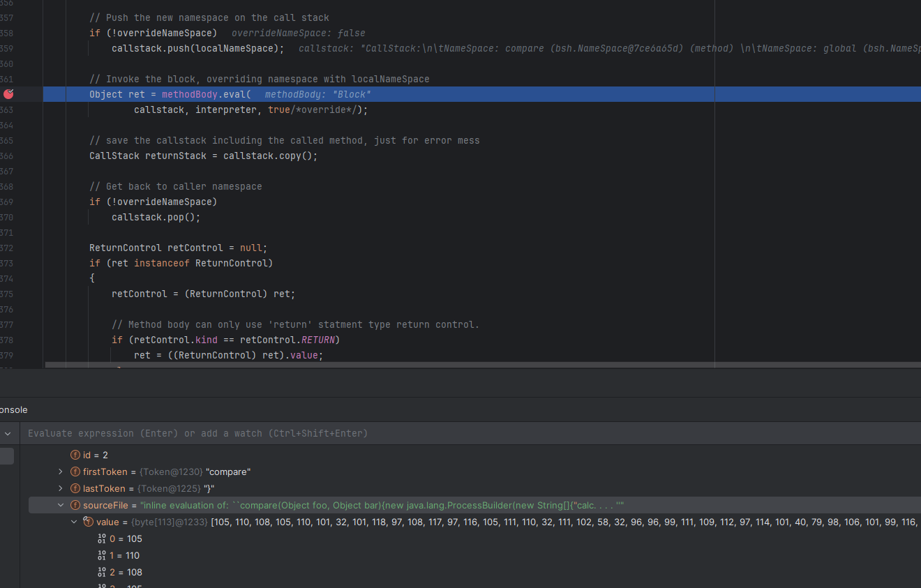Click the field icon next to id

[75, 455]
